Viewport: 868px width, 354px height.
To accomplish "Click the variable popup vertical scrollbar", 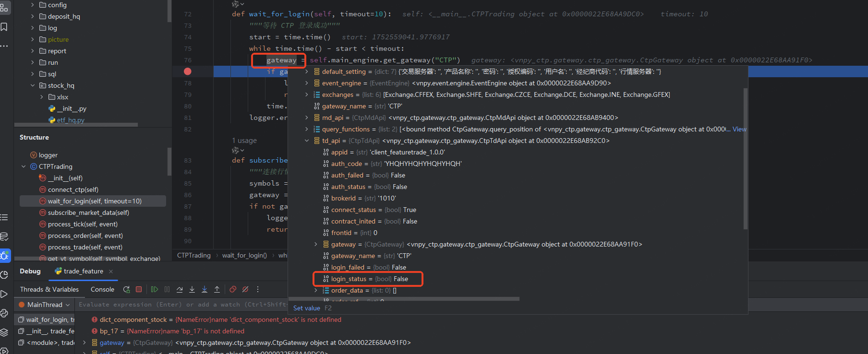I will coord(745,158).
